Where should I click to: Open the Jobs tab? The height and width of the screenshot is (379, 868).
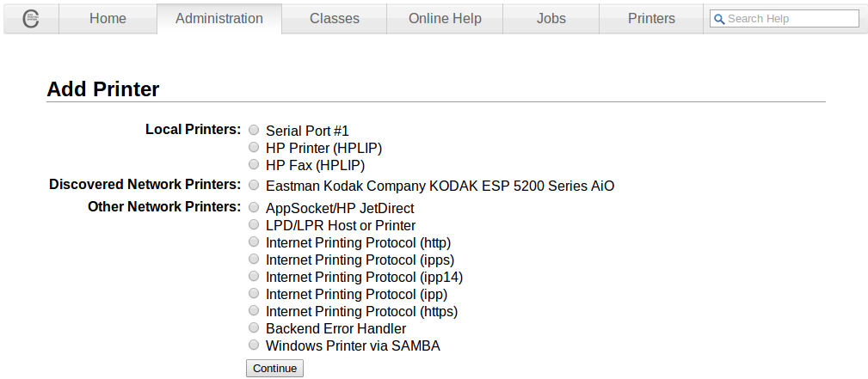551,19
